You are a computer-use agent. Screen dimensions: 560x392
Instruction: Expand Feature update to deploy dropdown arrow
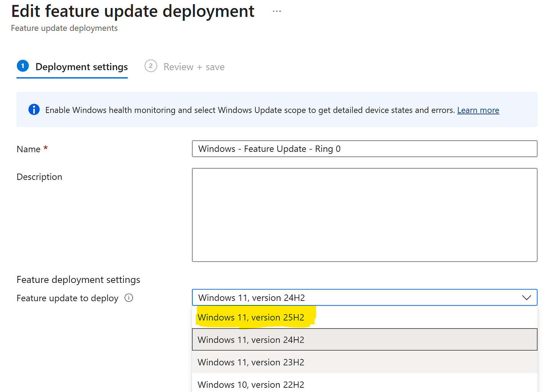click(x=527, y=297)
